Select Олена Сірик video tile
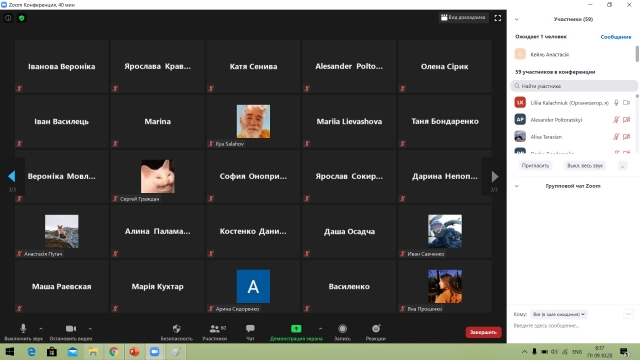Viewport: 640px width, 360px height. point(445,67)
